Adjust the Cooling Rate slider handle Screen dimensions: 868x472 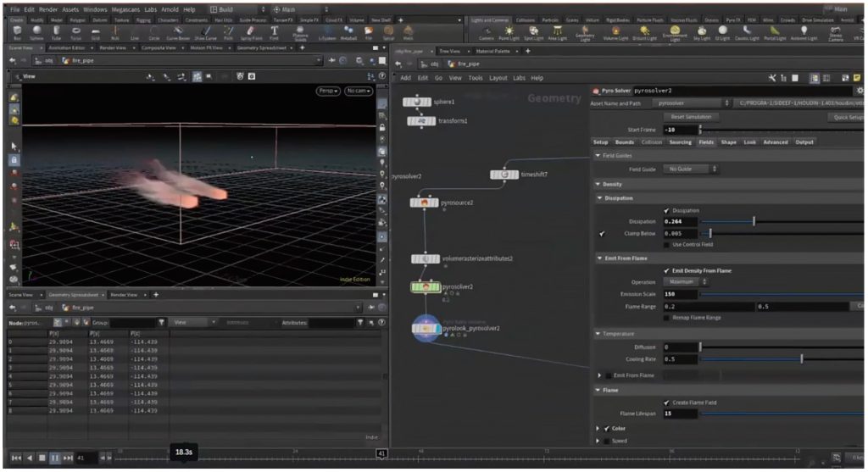pyautogui.click(x=801, y=359)
